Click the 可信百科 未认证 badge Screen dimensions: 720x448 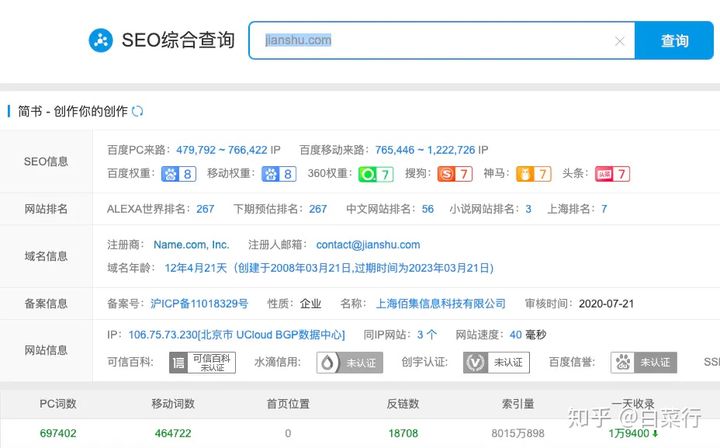point(202,363)
